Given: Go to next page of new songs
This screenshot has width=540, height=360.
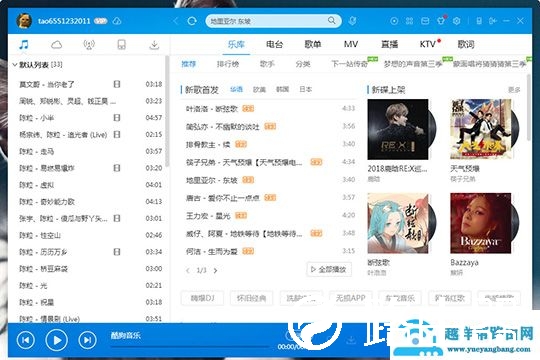Looking at the screenshot, I should coord(216,270).
